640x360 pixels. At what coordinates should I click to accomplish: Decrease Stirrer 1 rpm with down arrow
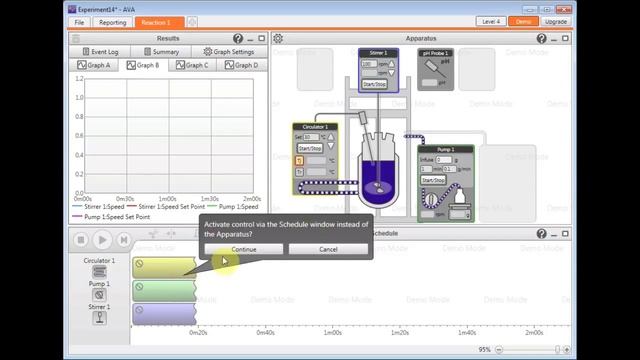391,73
